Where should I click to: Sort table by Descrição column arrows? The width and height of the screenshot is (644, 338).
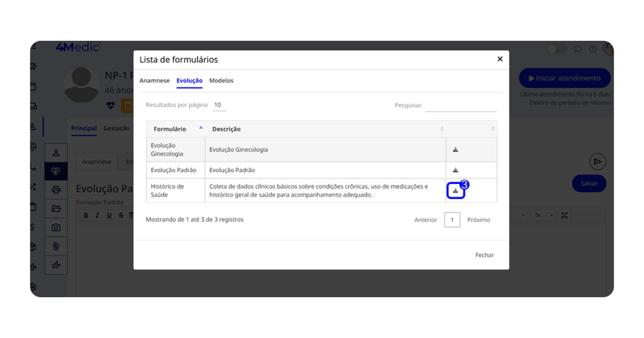(x=441, y=129)
